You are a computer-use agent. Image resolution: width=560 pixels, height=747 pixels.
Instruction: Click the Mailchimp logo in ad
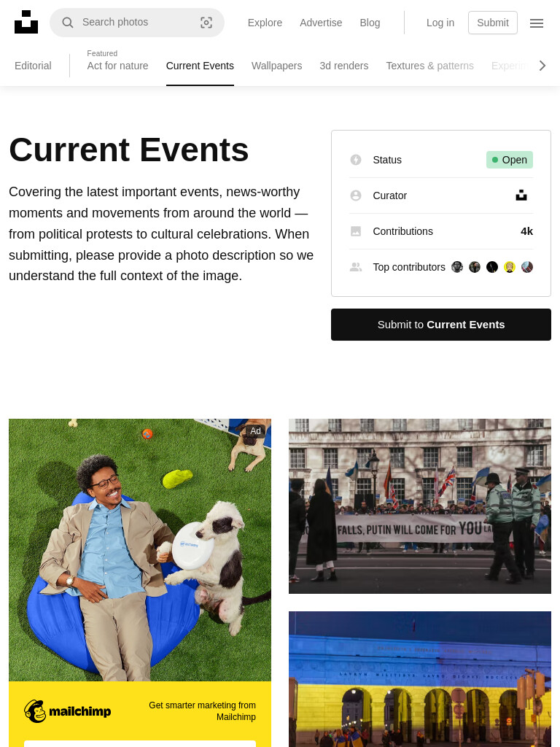[x=68, y=711]
